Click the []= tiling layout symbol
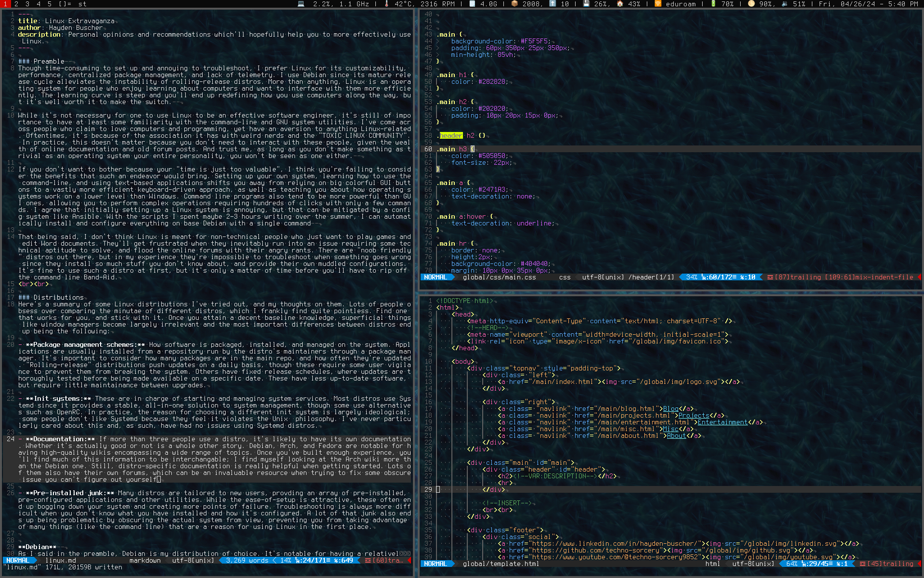 pos(64,3)
